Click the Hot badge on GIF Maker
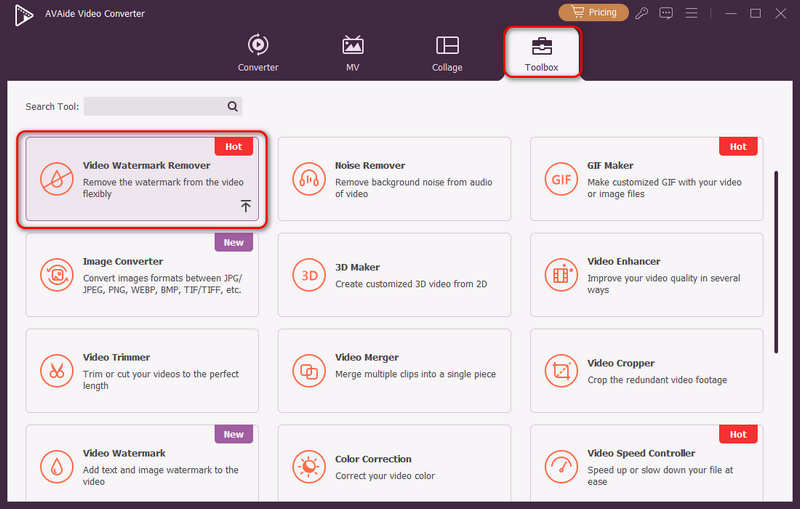This screenshot has height=509, width=800. tap(738, 146)
